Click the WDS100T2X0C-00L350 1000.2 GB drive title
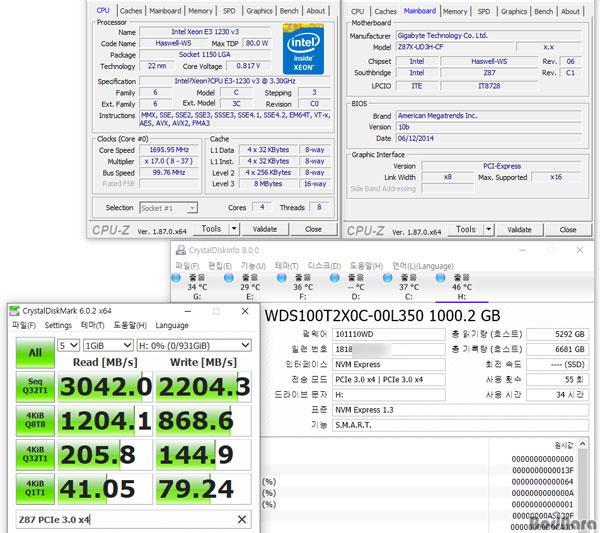This screenshot has height=533, width=600. pyautogui.click(x=383, y=316)
